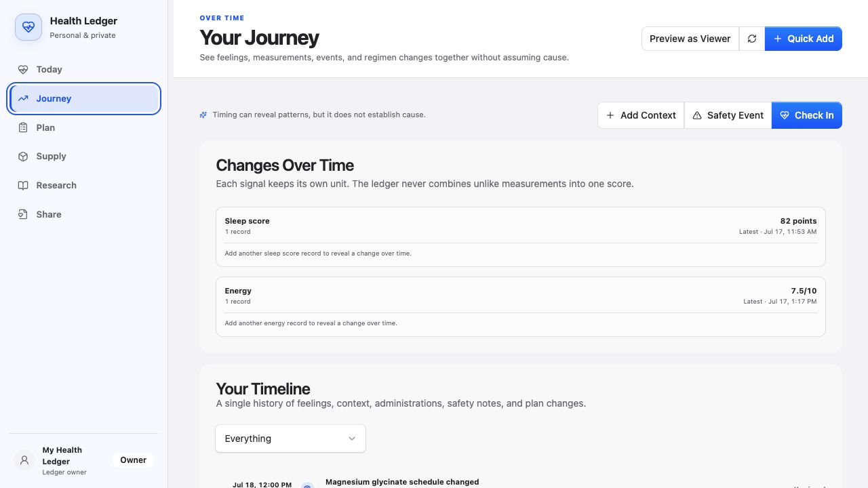This screenshot has height=488, width=868.
Task: Click the user avatar icon for My Health Ledger
Action: (24, 460)
